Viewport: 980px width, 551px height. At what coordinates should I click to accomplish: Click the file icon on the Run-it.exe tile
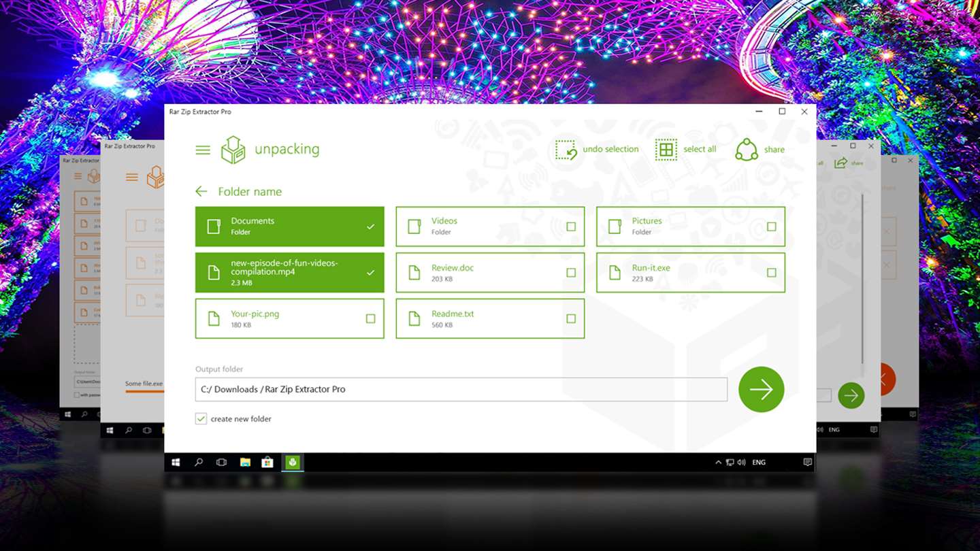[615, 273]
